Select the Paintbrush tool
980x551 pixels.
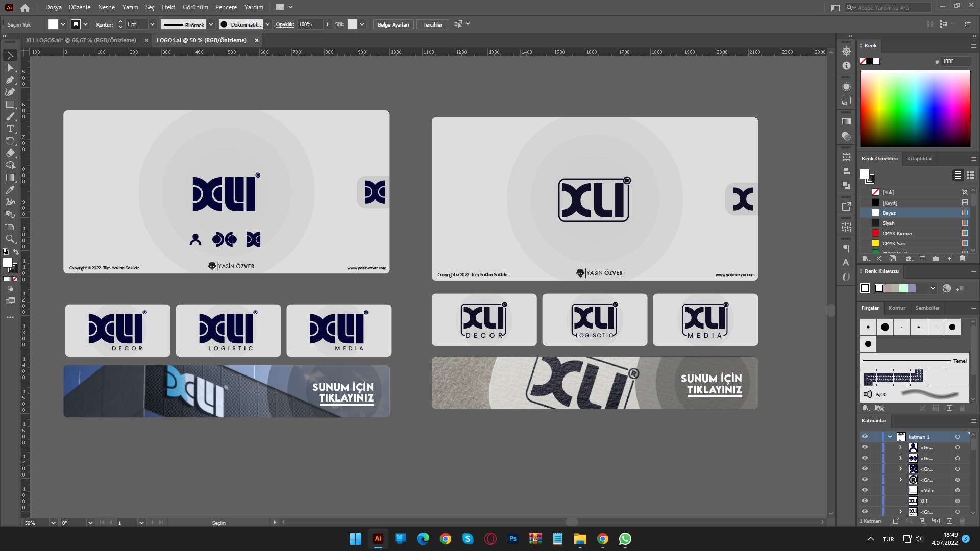coord(10,116)
